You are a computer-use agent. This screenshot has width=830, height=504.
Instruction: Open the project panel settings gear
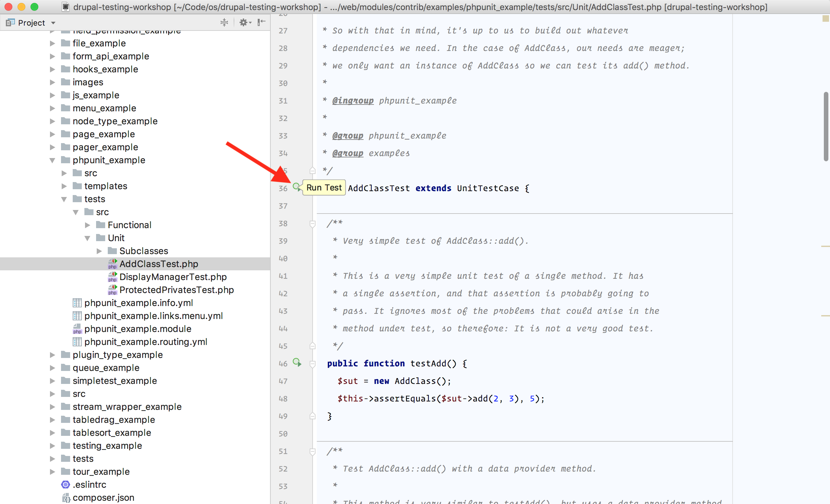243,23
